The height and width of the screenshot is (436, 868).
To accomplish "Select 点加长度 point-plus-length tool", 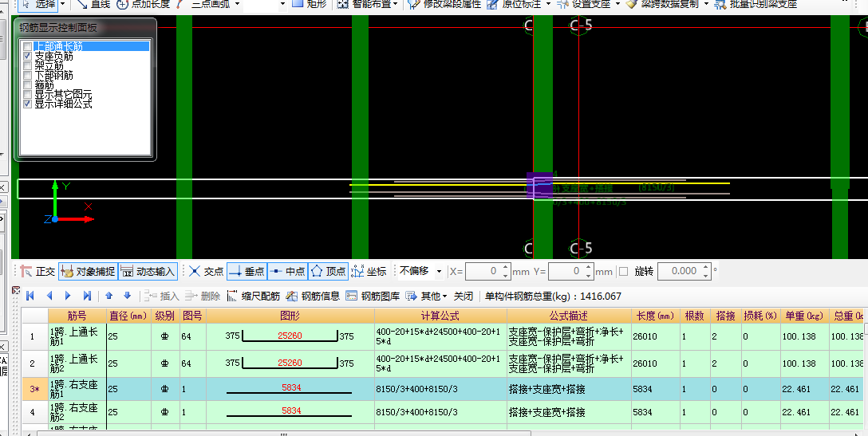I will (x=144, y=4).
